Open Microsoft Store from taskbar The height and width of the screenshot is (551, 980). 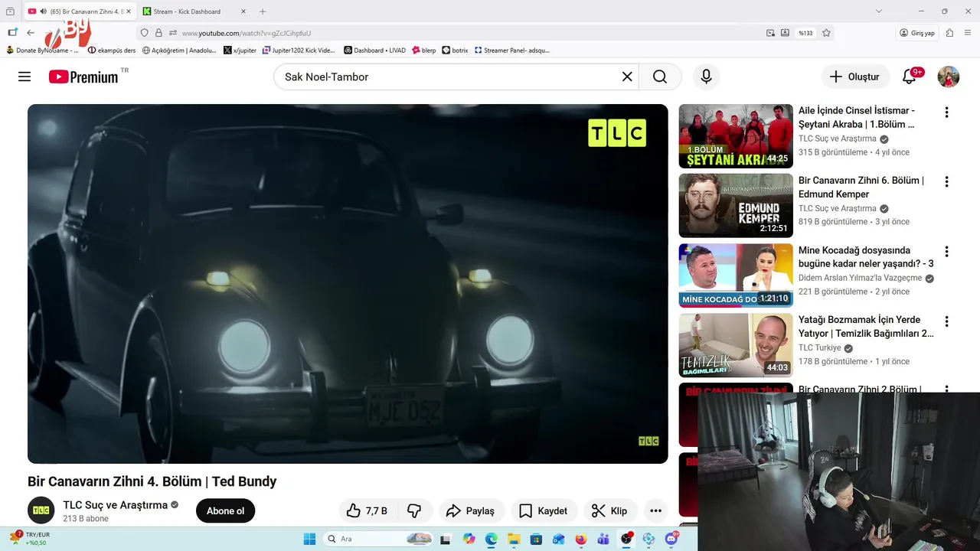pos(536,539)
